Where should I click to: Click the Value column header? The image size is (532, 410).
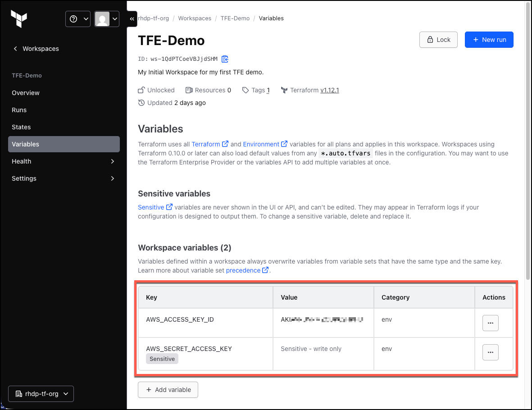click(323, 297)
